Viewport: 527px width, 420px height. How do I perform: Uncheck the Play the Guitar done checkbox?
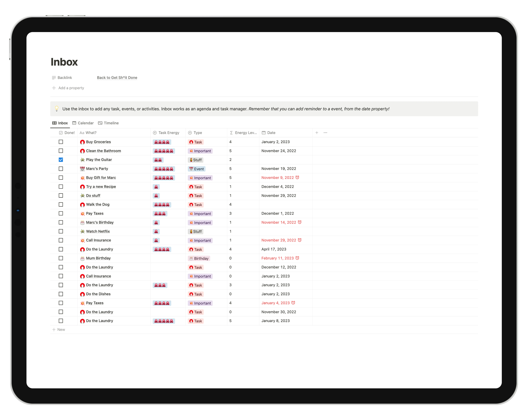click(61, 160)
